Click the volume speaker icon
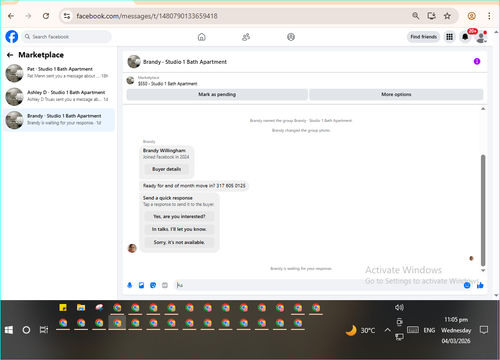The height and width of the screenshot is (360, 500). 399,307
